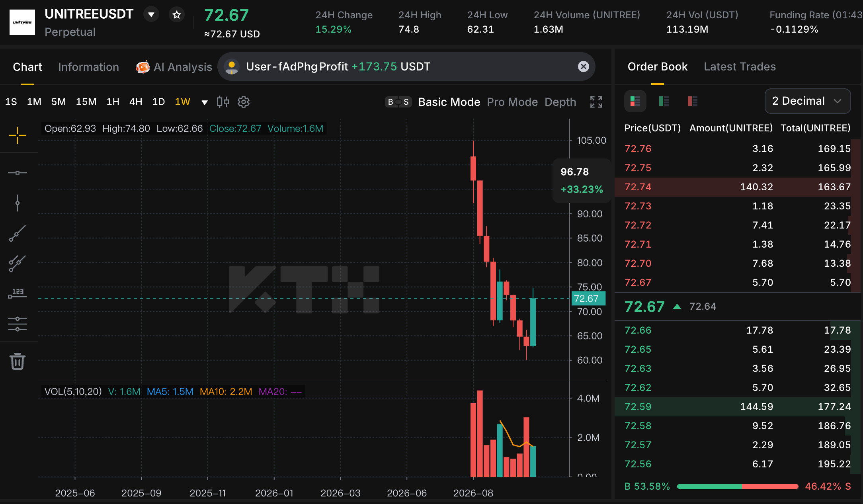Click the 72.67 current price axis marker
The width and height of the screenshot is (863, 504).
[x=588, y=299]
